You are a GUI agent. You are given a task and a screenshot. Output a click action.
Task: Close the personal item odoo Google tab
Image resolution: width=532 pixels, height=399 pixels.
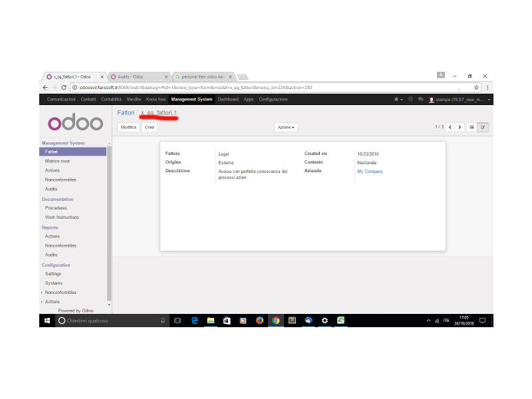pos(230,77)
